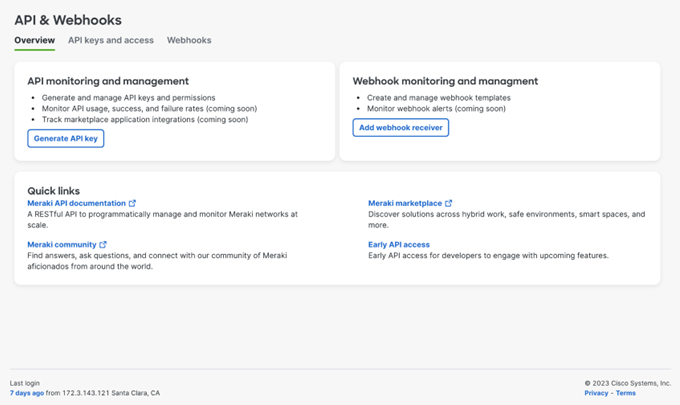Image resolution: width=680 pixels, height=405 pixels.
Task: Click the 'API & Webhooks' page title
Action: [x=68, y=19]
